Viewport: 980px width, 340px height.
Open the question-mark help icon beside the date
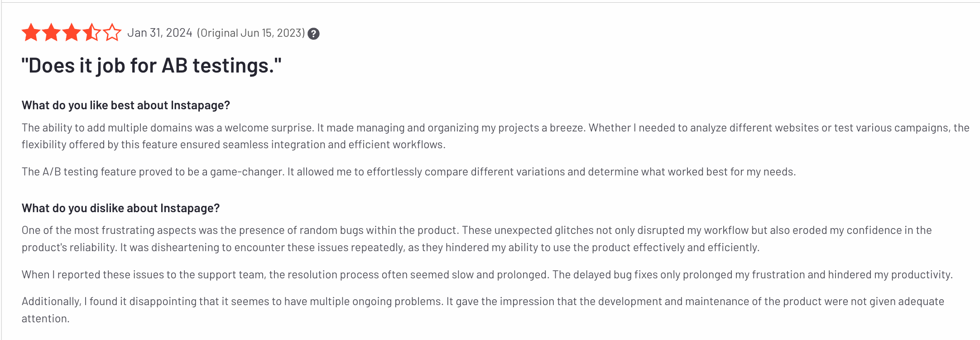(x=313, y=34)
